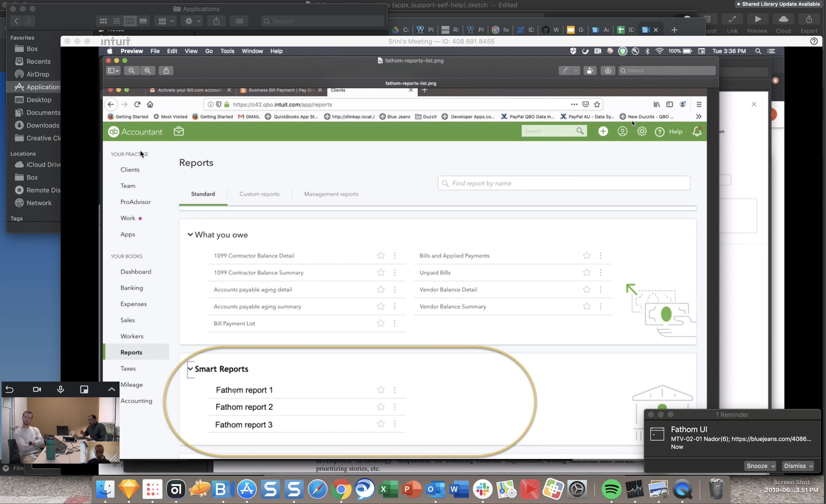Screen dimensions: 826x504
Task: Open the notifications bell in QuickBooks header
Action: [697, 131]
